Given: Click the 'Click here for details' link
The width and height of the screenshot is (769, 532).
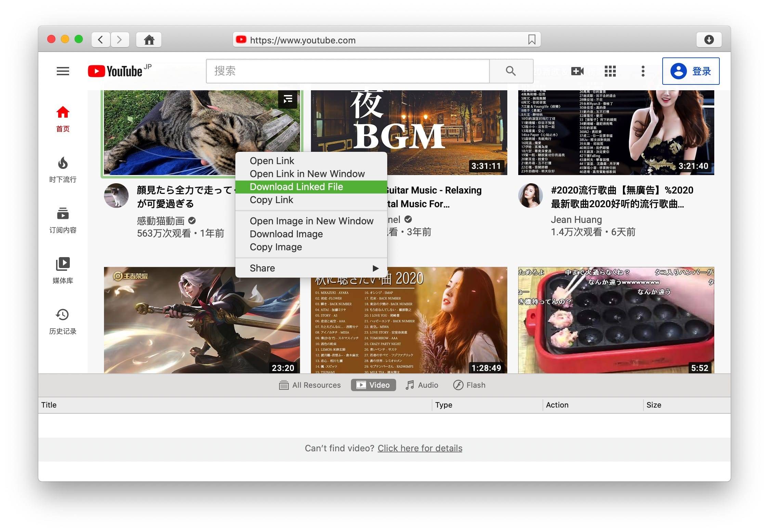Looking at the screenshot, I should click(420, 448).
